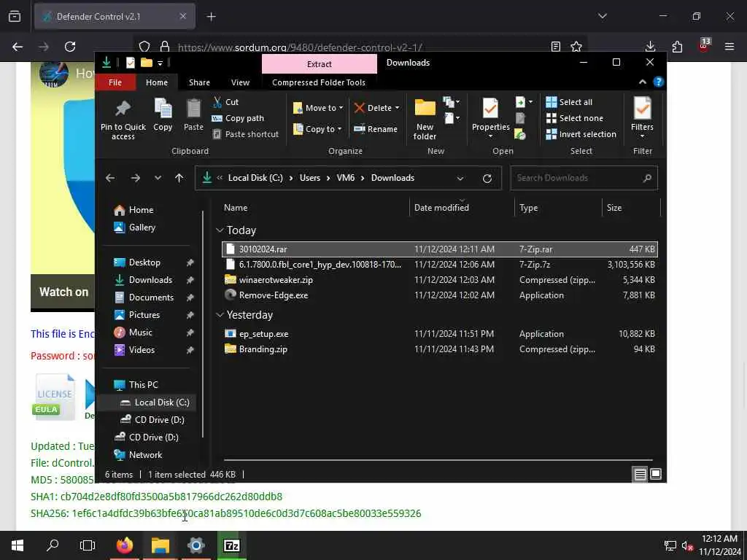
Task: Open taskbar search magnifier
Action: coord(53,545)
